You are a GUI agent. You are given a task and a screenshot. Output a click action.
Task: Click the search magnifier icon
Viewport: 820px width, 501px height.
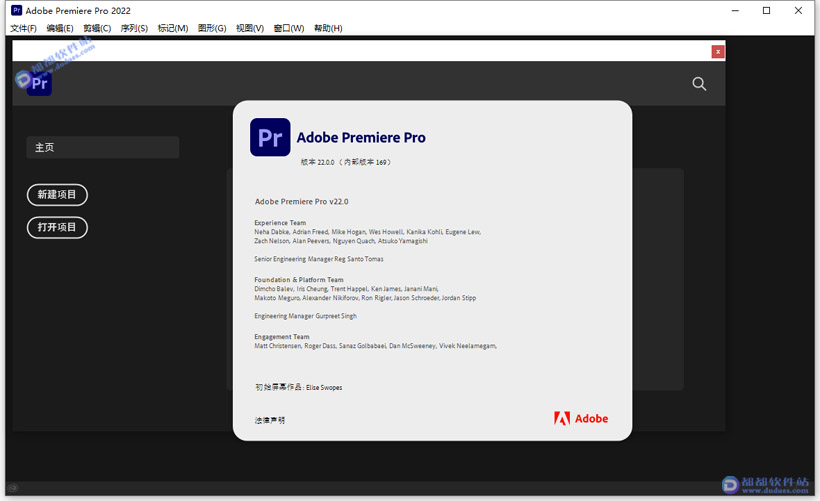point(699,84)
